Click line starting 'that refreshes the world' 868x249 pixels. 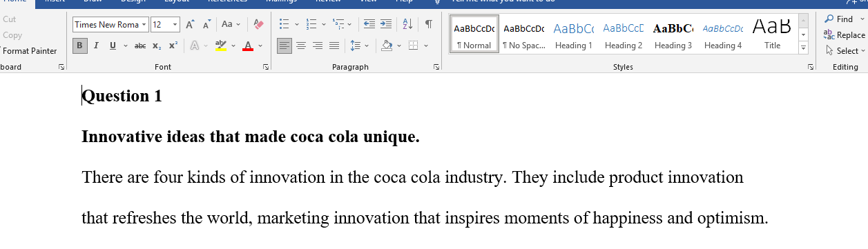(425, 219)
